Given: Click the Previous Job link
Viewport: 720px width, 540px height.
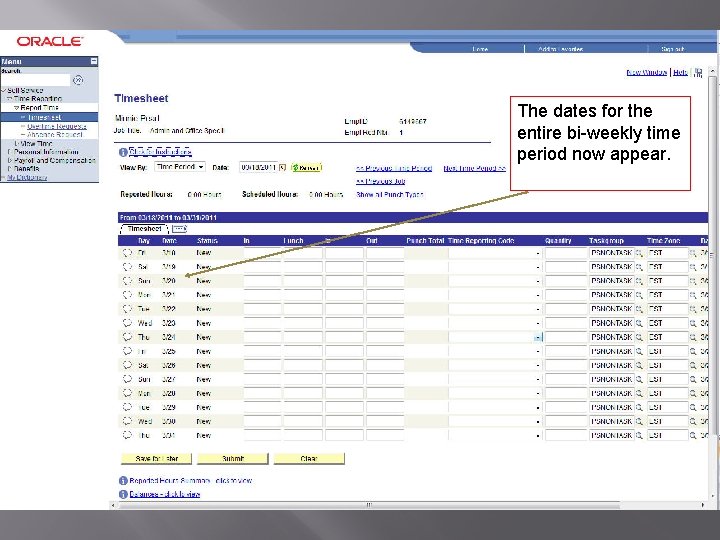Looking at the screenshot, I should click(x=381, y=181).
